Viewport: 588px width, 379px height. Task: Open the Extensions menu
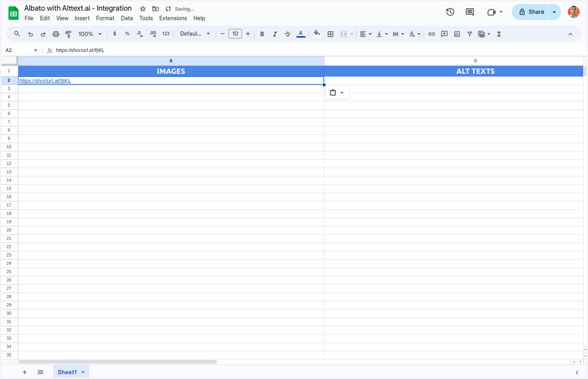click(173, 18)
